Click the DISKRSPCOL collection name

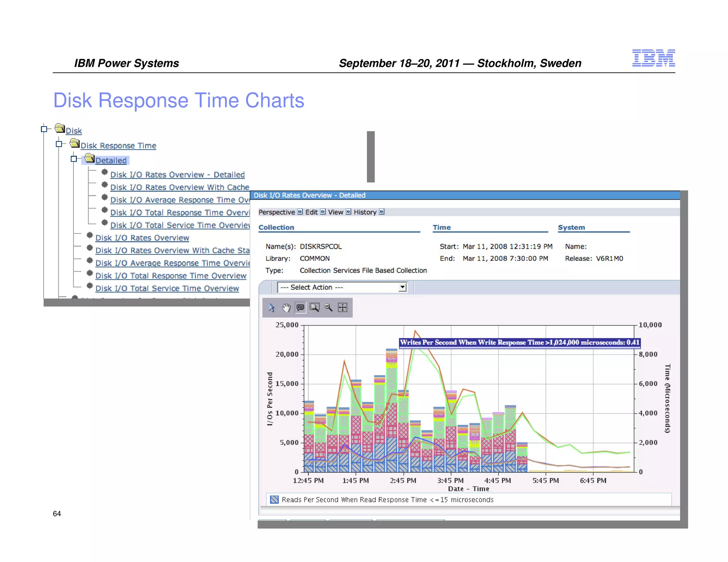[x=321, y=247]
